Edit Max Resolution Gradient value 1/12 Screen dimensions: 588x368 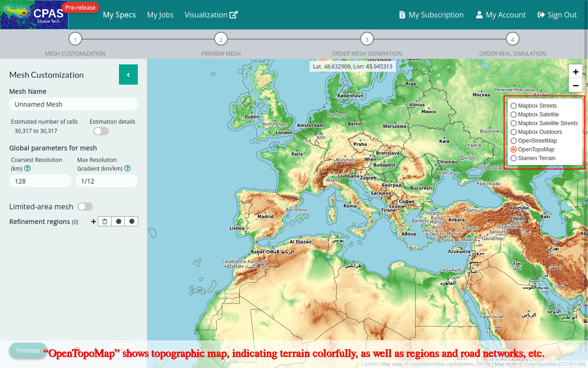(107, 181)
